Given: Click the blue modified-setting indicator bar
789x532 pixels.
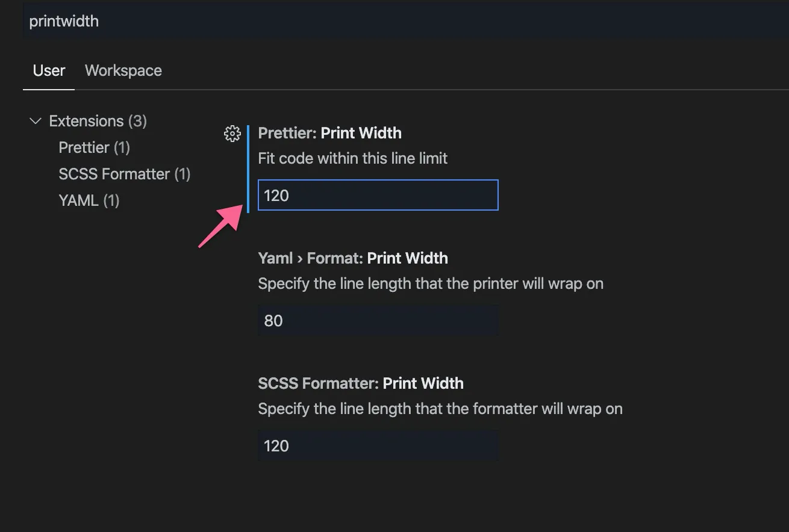Looking at the screenshot, I should (248, 169).
